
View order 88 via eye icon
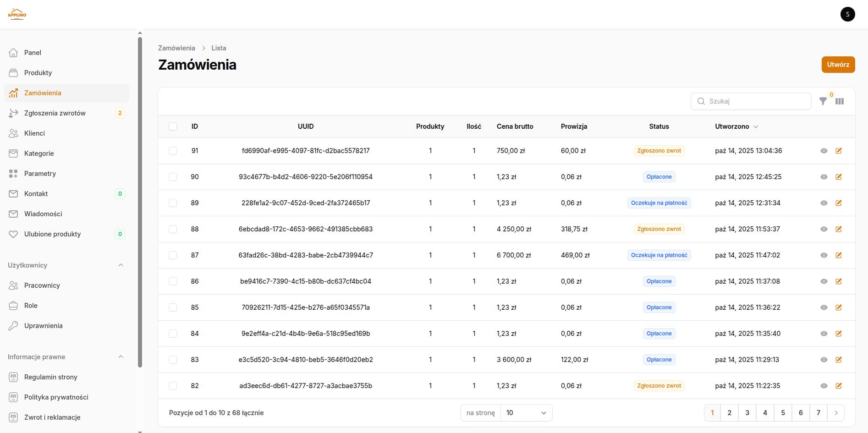pos(824,229)
